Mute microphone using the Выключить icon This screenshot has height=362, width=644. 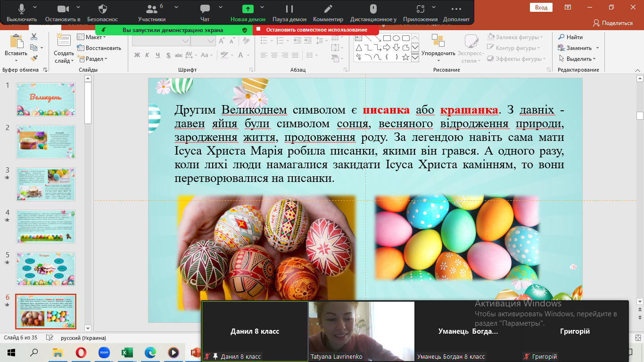[x=22, y=9]
